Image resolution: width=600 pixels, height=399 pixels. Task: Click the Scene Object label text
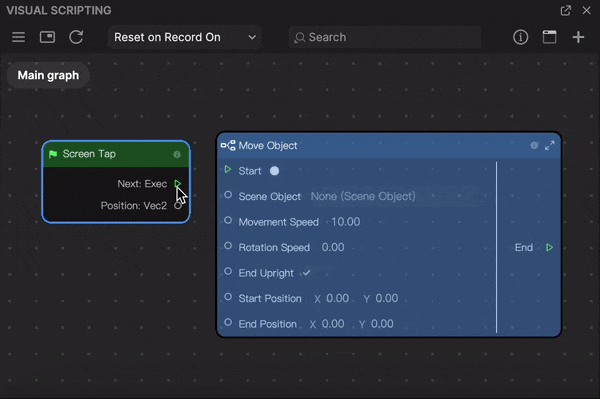click(270, 196)
